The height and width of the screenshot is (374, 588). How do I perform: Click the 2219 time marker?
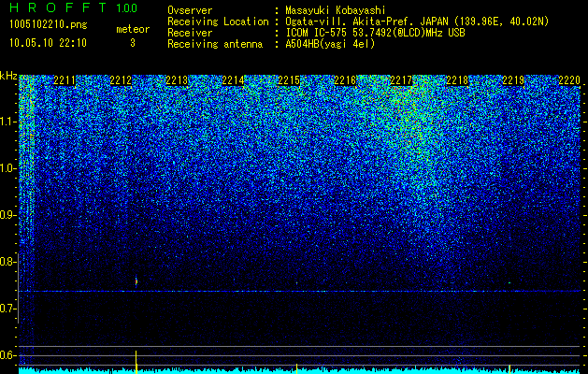pos(513,80)
